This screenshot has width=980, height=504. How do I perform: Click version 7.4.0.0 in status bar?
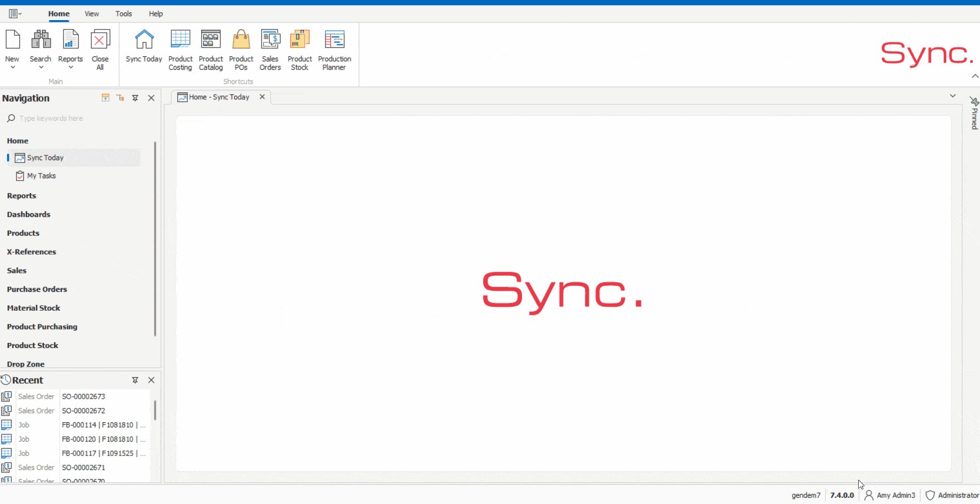tap(842, 495)
